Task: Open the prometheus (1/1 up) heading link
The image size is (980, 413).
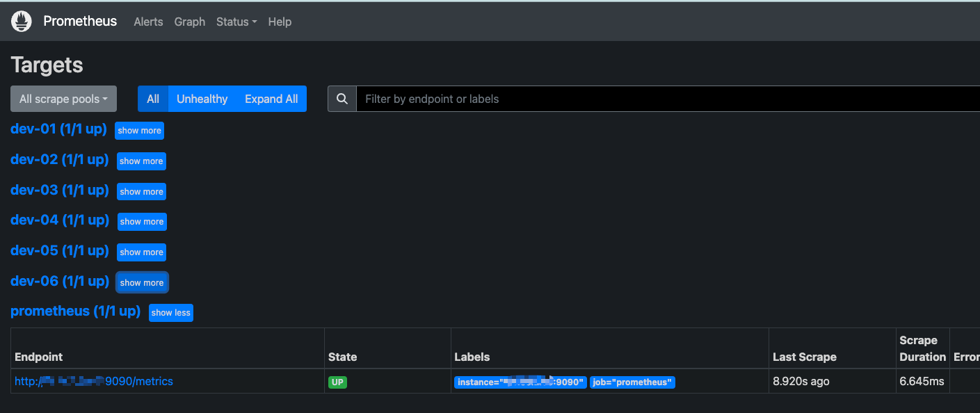Action: click(76, 311)
